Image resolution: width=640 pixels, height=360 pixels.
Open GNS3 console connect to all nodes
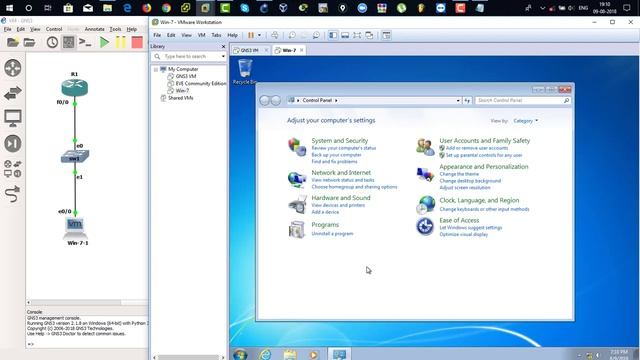(x=85, y=42)
